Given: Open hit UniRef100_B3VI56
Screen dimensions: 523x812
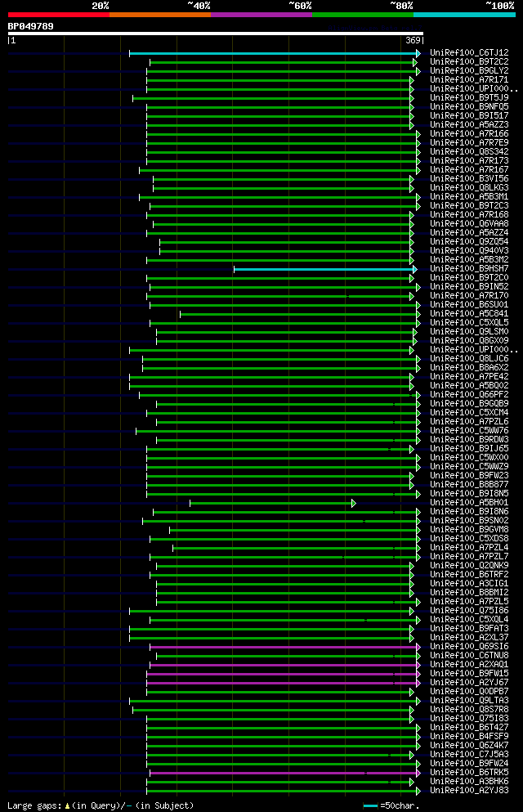Looking at the screenshot, I should tap(469, 178).
